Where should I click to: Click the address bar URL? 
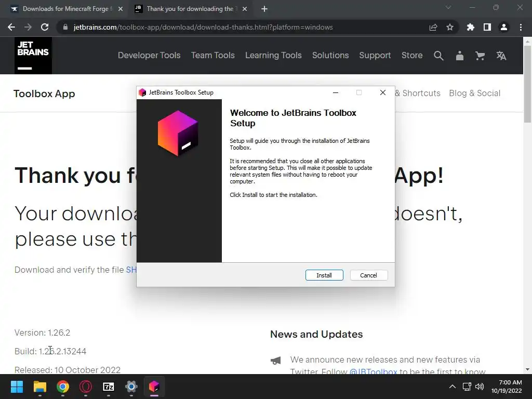pyautogui.click(x=203, y=27)
